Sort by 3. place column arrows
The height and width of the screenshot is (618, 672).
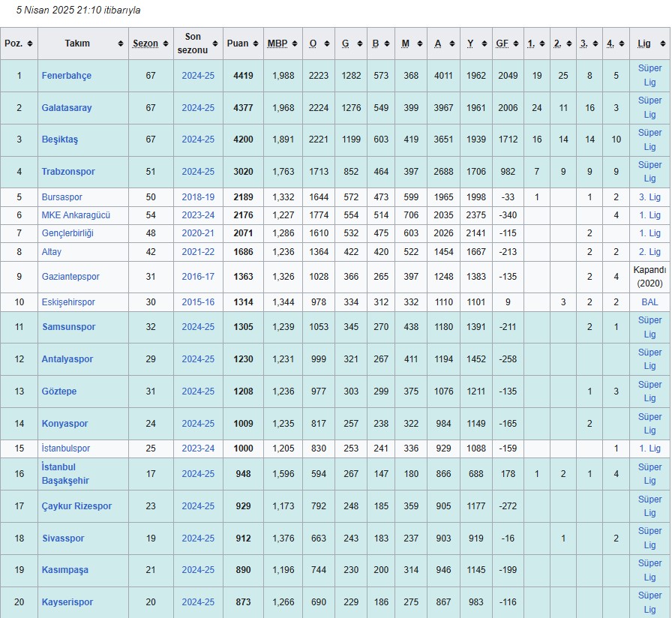pos(595,43)
